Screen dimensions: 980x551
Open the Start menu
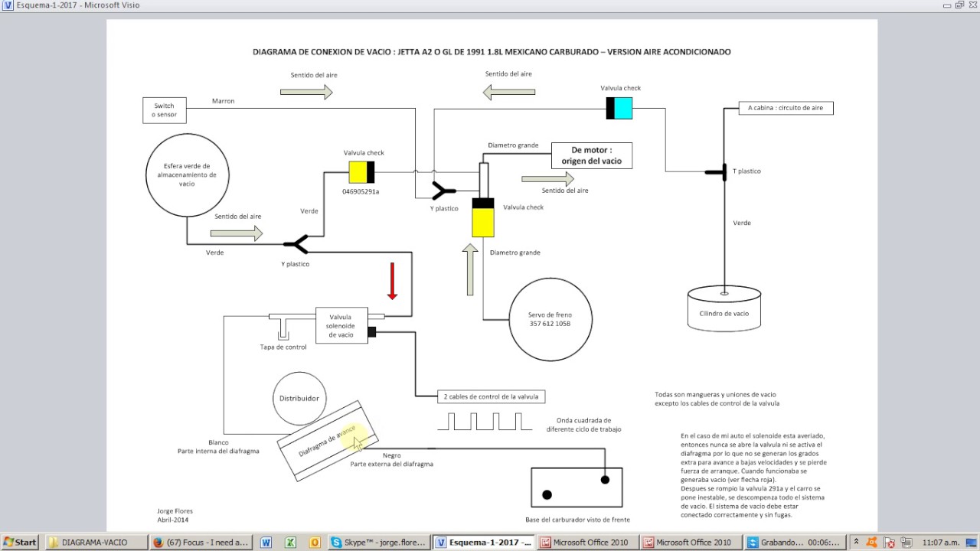pos(20,543)
